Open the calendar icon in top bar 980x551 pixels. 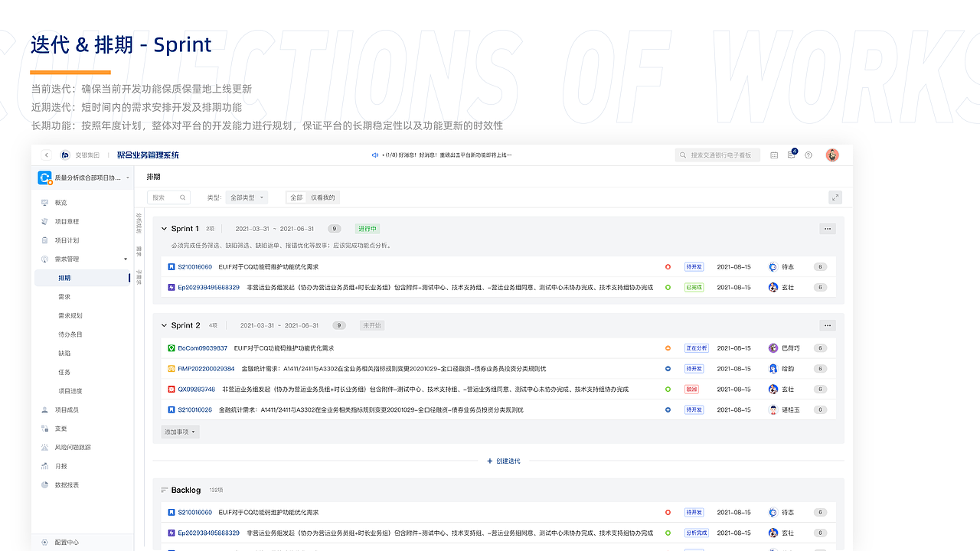pyautogui.click(x=774, y=155)
